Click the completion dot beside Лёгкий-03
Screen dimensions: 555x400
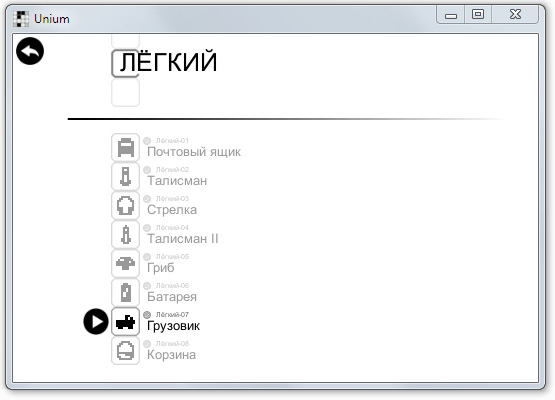(x=147, y=199)
